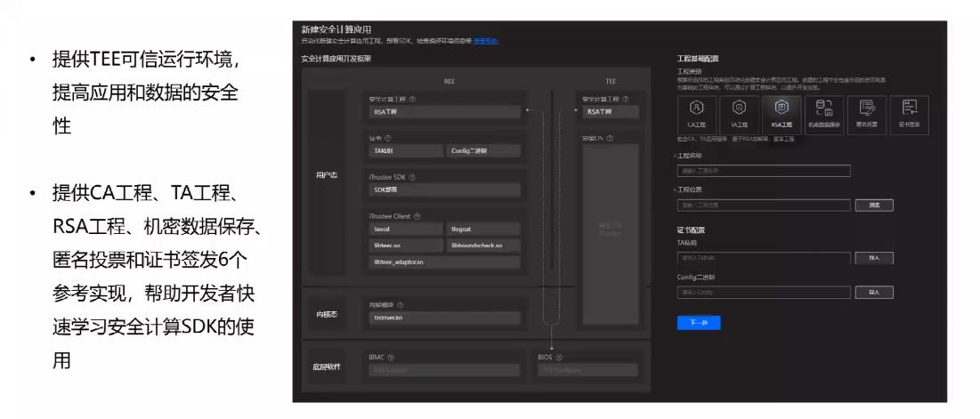Click the 浏览 browse button
This screenshot has width=980, height=419.
pyautogui.click(x=874, y=205)
